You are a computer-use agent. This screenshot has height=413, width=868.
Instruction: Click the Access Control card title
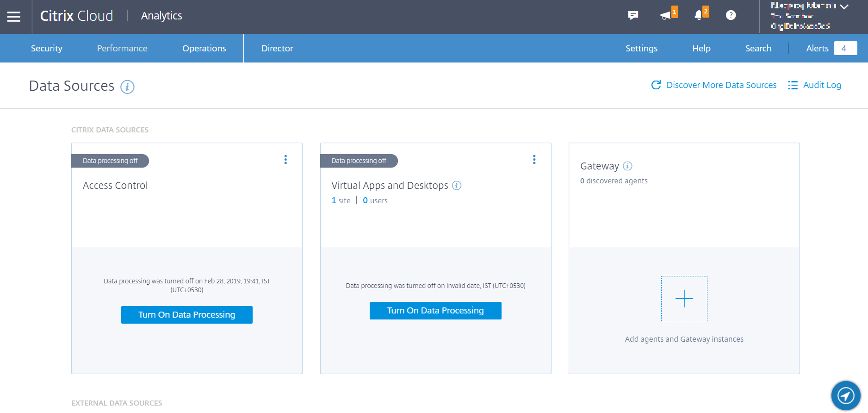(x=115, y=186)
